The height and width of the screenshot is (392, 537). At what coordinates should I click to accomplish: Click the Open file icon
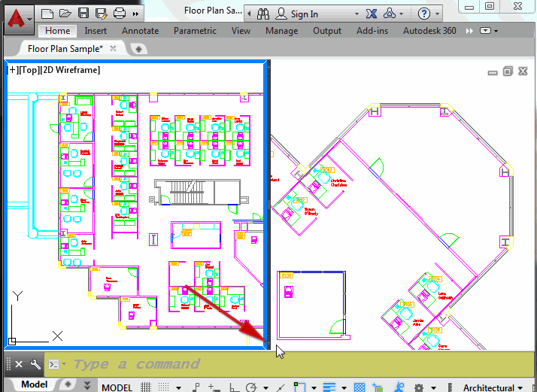65,14
